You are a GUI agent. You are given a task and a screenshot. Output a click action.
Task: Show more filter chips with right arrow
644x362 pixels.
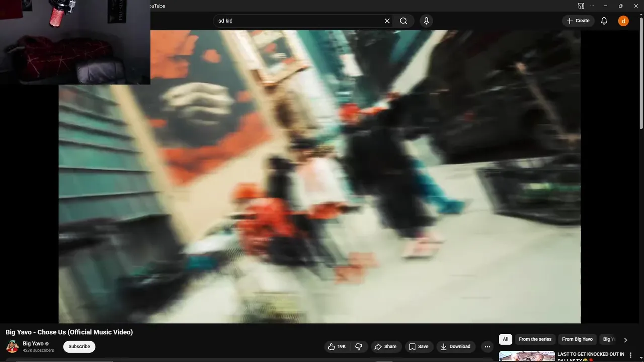625,340
